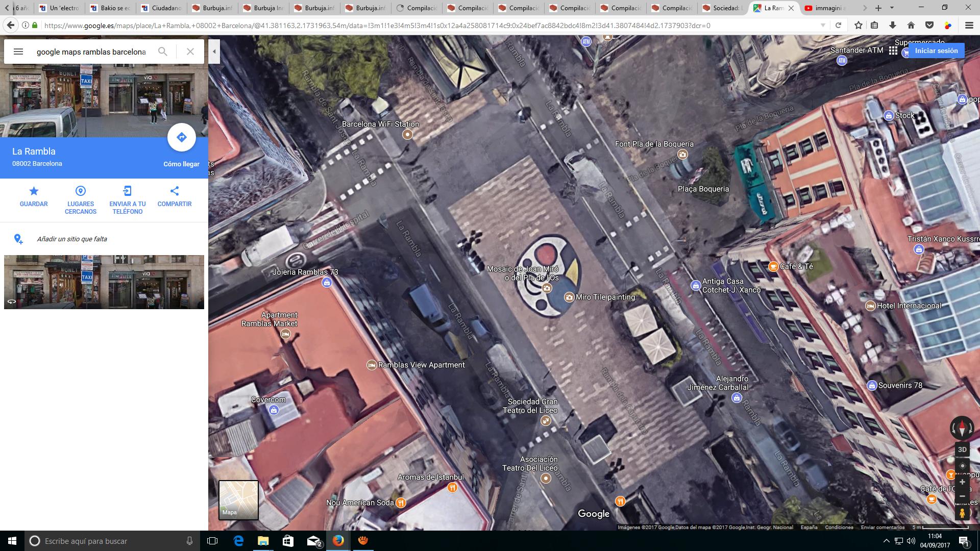
Task: Click the Ramblas View Apartment marker
Action: 372,365
